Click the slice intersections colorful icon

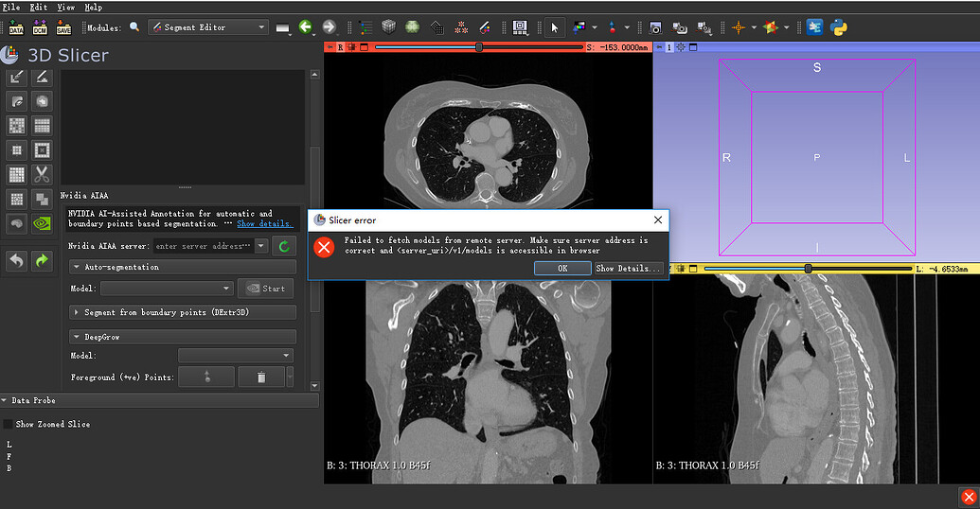(772, 27)
